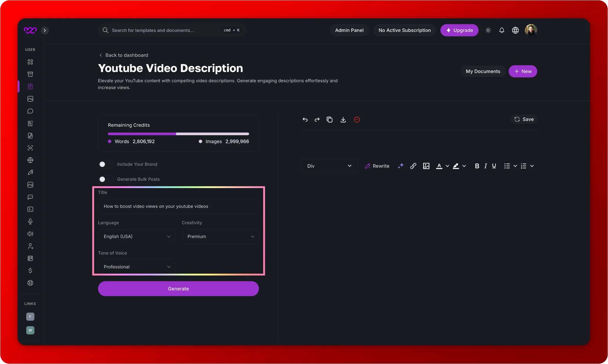
Task: Open the add-user icon in sidebar
Action: [30, 246]
